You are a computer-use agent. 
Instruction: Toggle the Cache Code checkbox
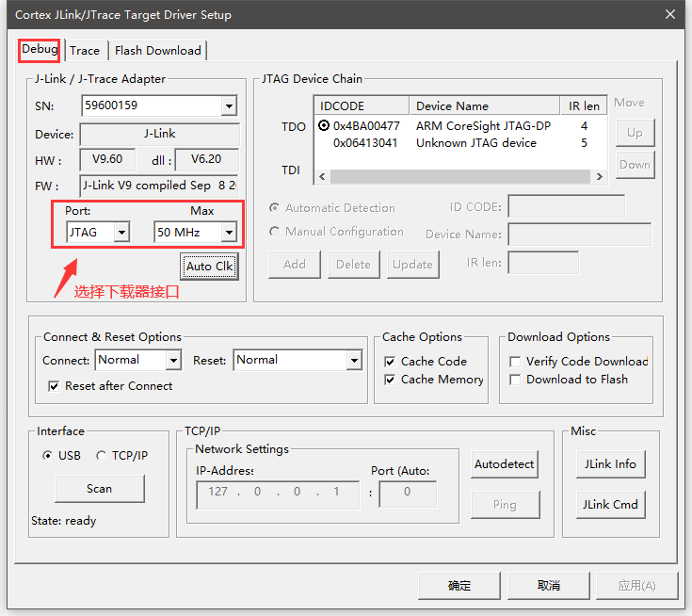(x=390, y=362)
